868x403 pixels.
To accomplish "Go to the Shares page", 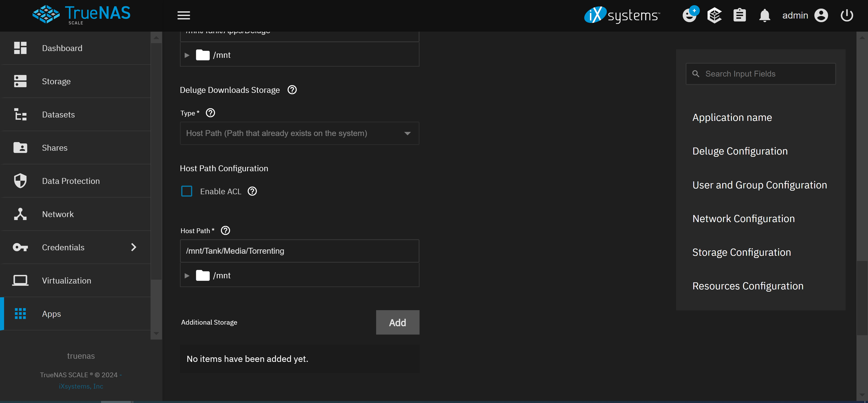I will pyautogui.click(x=54, y=148).
